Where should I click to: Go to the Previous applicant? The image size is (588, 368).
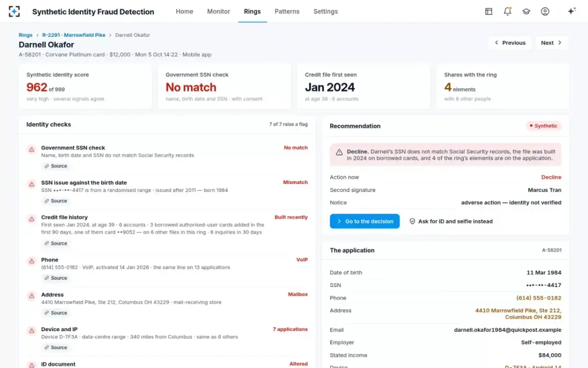510,43
